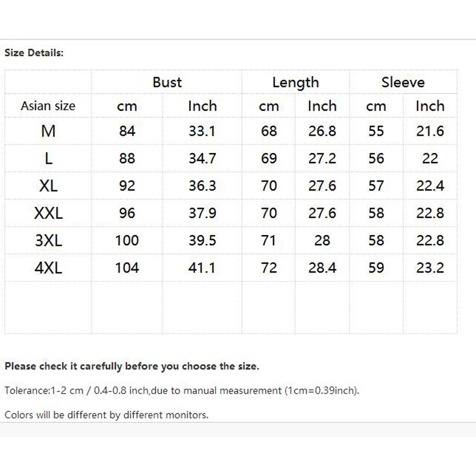This screenshot has width=476, height=476.
Task: Click the 'Please check it carefully' notice
Action: point(131,366)
